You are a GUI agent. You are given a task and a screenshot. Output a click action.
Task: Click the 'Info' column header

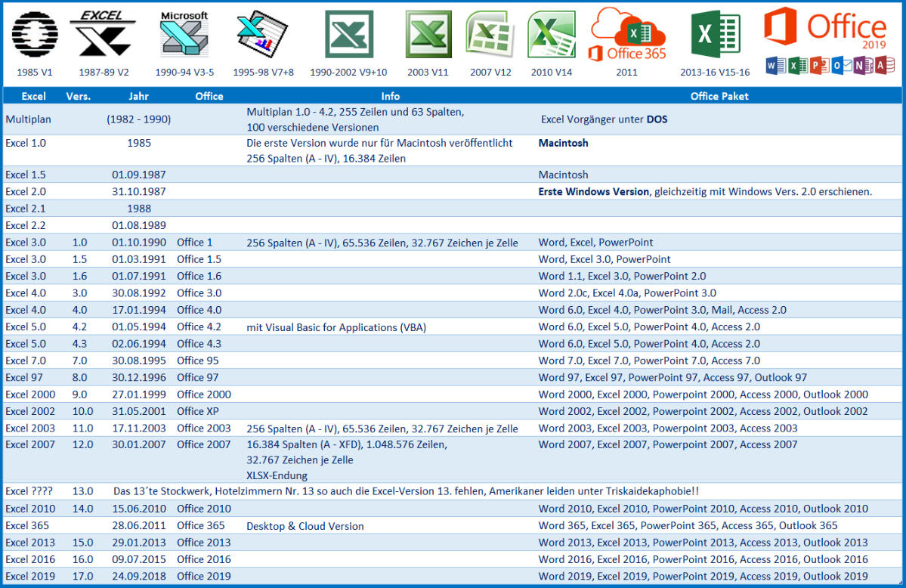coord(391,96)
